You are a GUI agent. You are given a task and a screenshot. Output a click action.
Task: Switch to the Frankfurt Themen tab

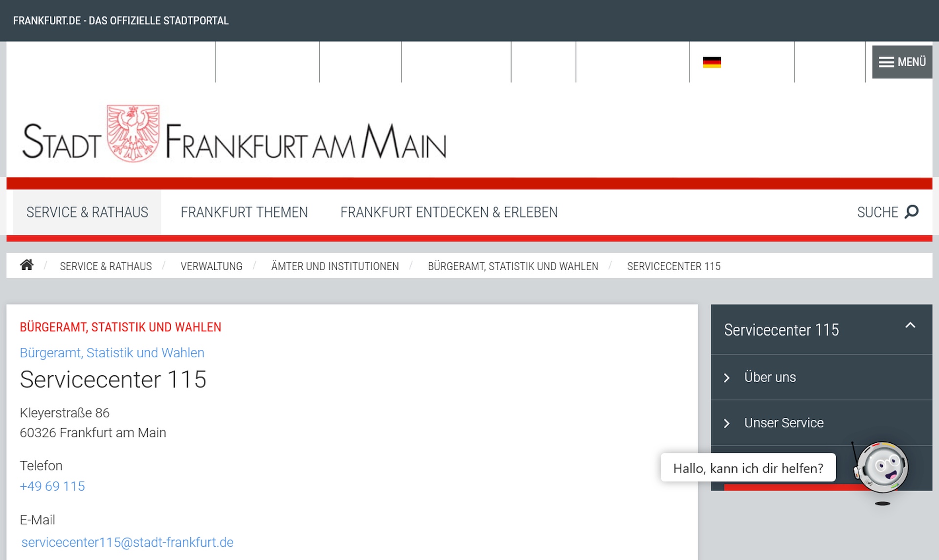(x=244, y=212)
